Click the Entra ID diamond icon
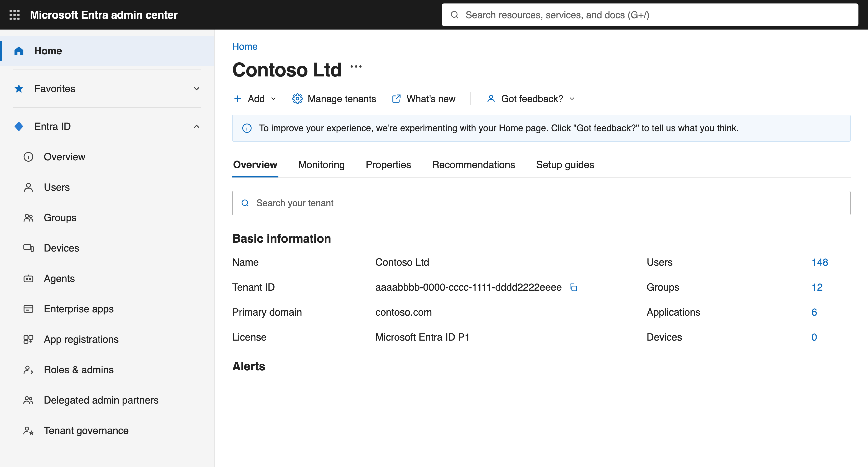Viewport: 868px width, 467px height. point(19,126)
